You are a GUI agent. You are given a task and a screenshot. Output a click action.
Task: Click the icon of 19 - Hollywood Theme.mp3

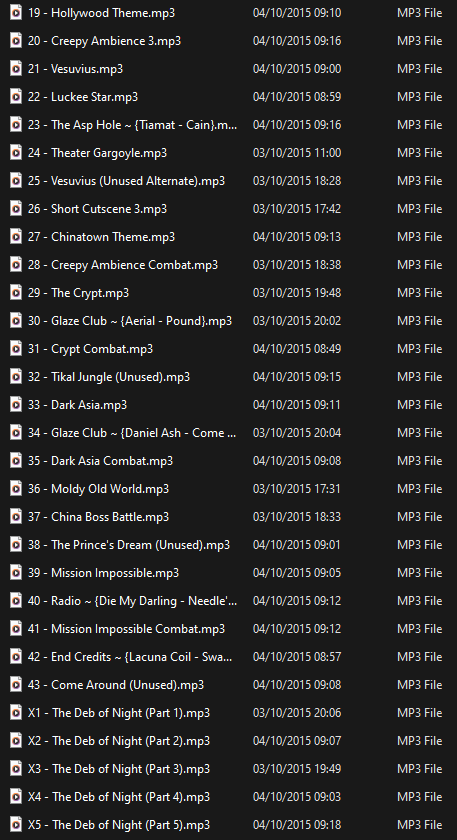click(16, 12)
